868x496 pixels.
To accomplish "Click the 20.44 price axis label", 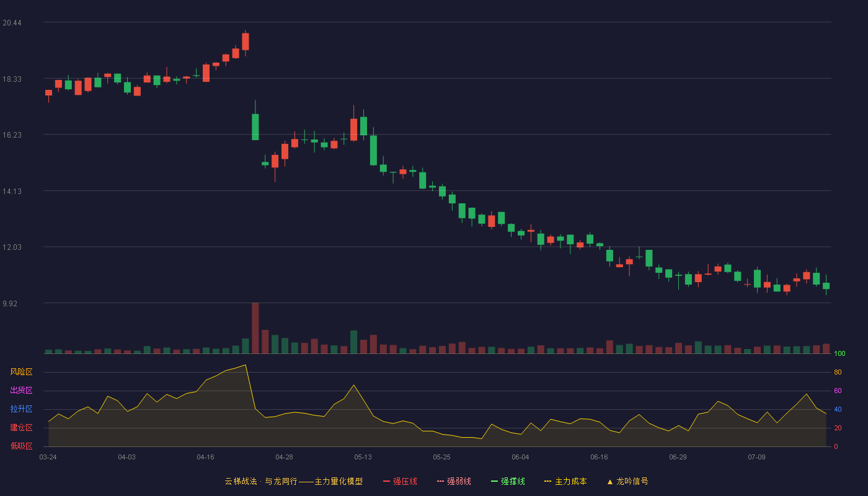I will [12, 23].
